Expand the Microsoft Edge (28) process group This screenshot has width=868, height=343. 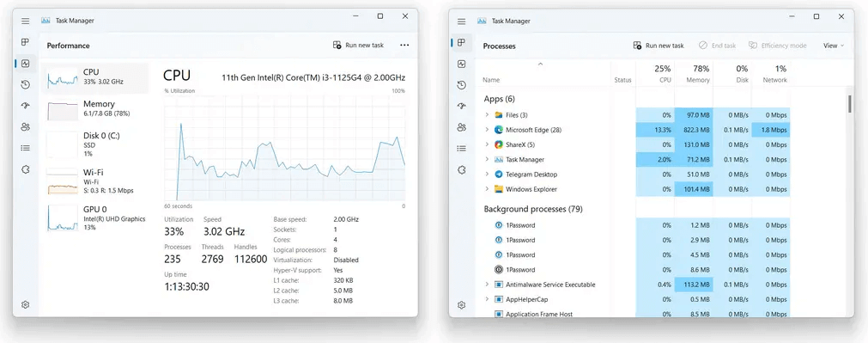pyautogui.click(x=487, y=130)
